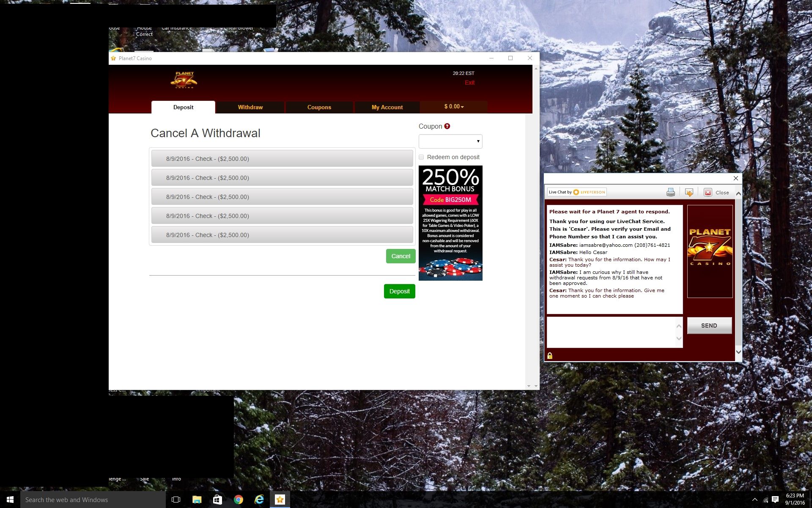Open the Windows Store taskbar icon
812x508 pixels.
217,500
